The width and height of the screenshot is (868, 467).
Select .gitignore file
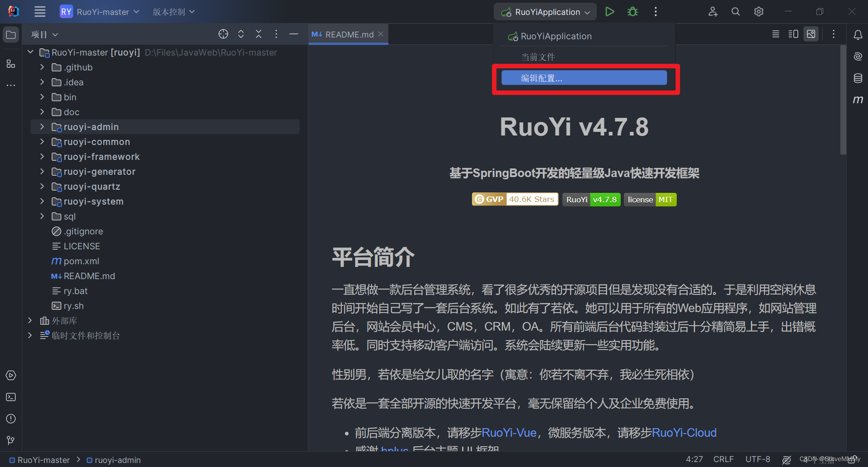pos(83,231)
